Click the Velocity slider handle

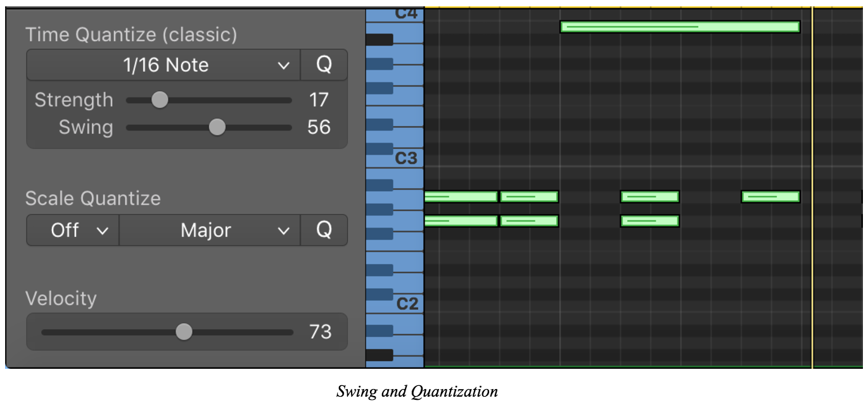pyautogui.click(x=184, y=331)
